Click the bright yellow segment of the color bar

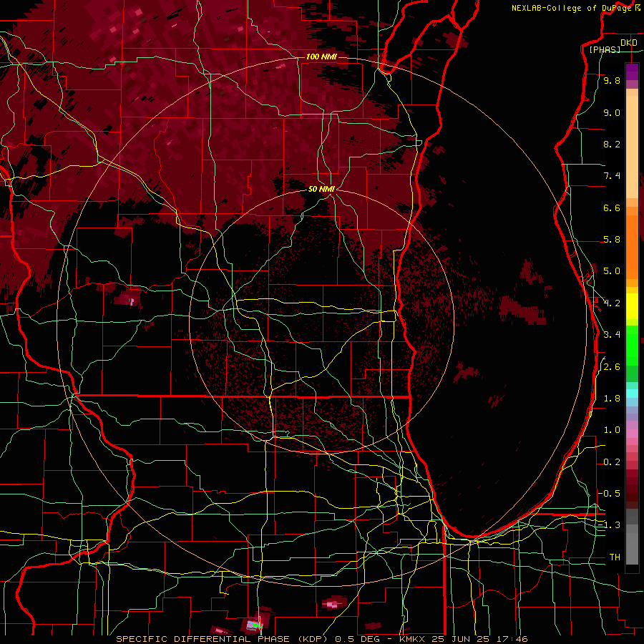(632, 306)
